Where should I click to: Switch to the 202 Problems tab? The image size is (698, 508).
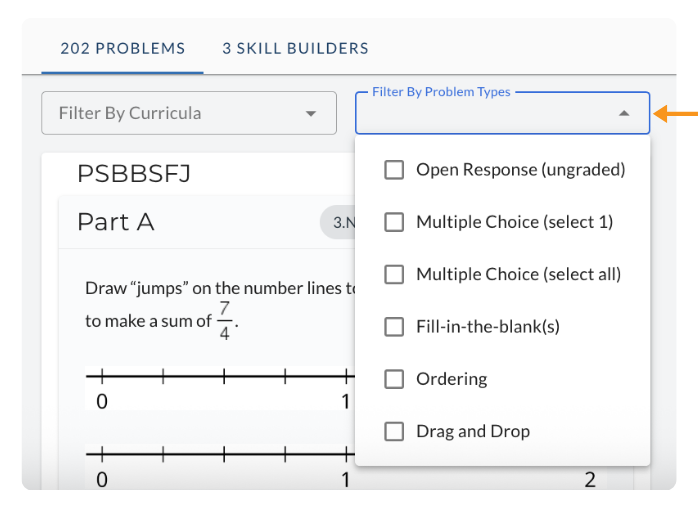122,48
